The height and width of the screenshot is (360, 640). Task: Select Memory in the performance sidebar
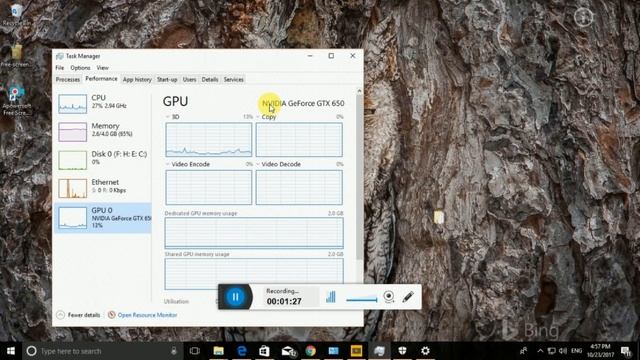pos(103,131)
